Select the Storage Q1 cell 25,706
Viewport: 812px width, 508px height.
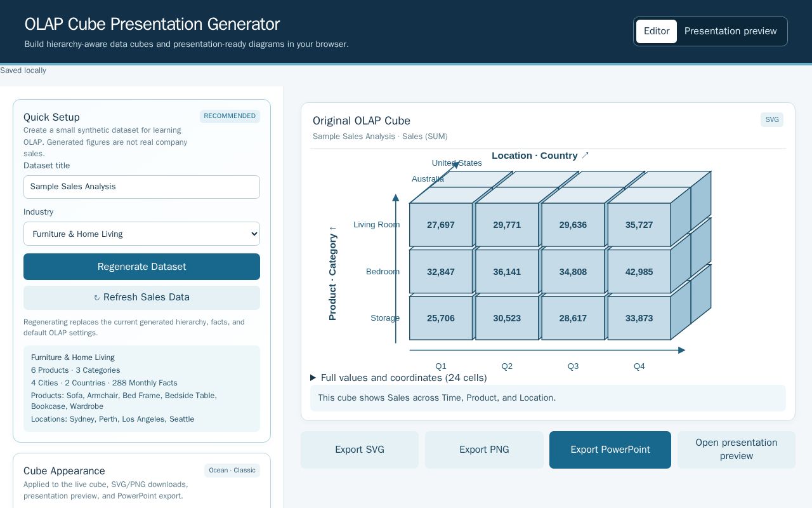(x=441, y=318)
